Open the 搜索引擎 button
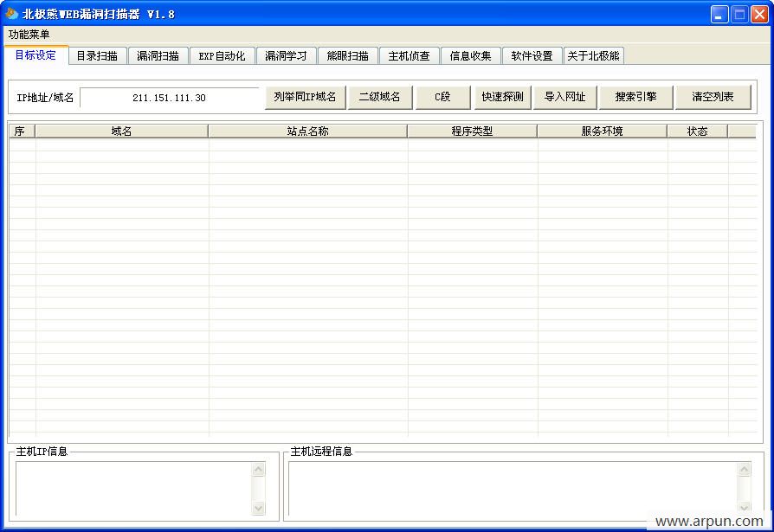The height and width of the screenshot is (532, 774). coord(635,97)
